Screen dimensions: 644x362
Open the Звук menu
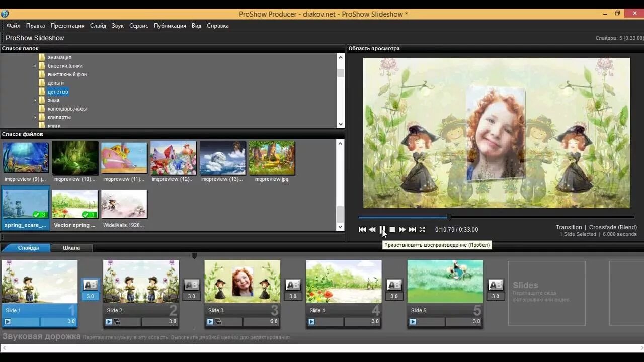click(118, 26)
